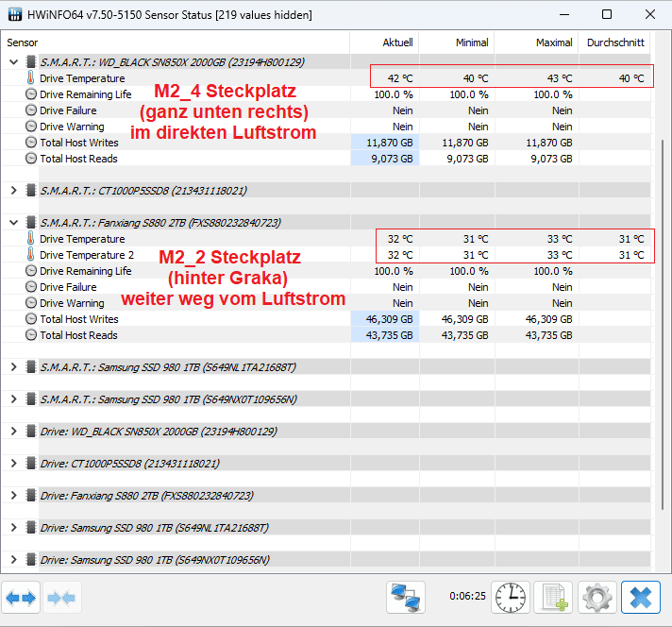Expand Drive: Samsung SSD 980 S649NL1TA21688T

[14, 528]
